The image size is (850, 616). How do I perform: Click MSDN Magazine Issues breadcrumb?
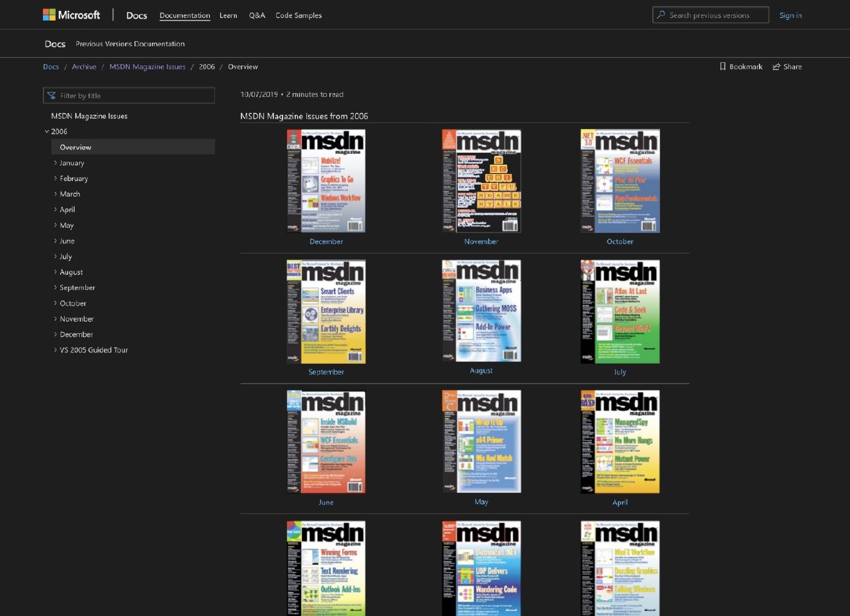(x=147, y=67)
